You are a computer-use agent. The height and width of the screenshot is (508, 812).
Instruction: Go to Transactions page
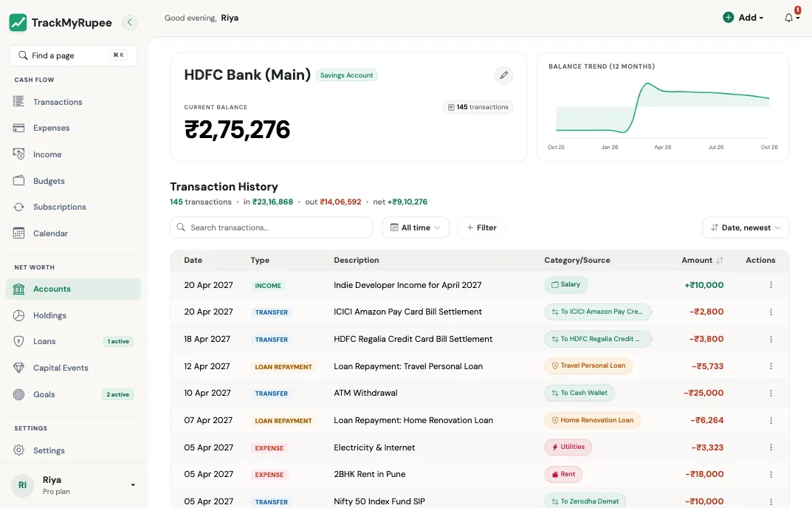(x=73, y=102)
